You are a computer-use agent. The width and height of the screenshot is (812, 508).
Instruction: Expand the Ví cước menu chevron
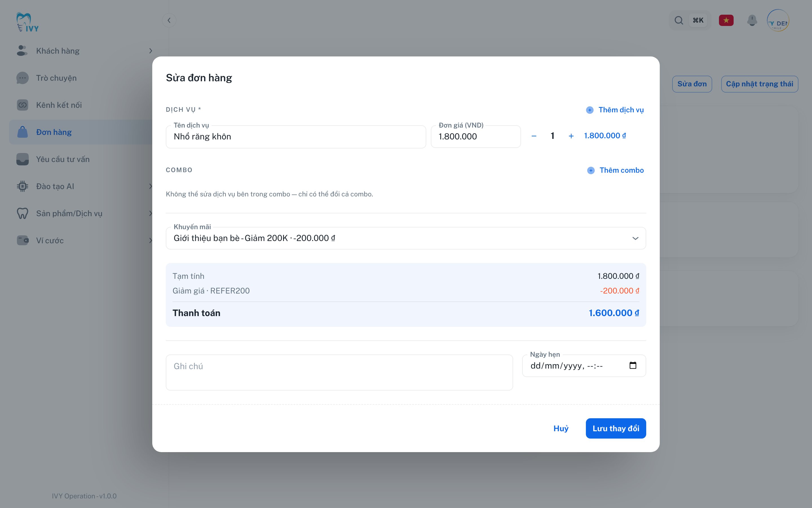coord(150,240)
